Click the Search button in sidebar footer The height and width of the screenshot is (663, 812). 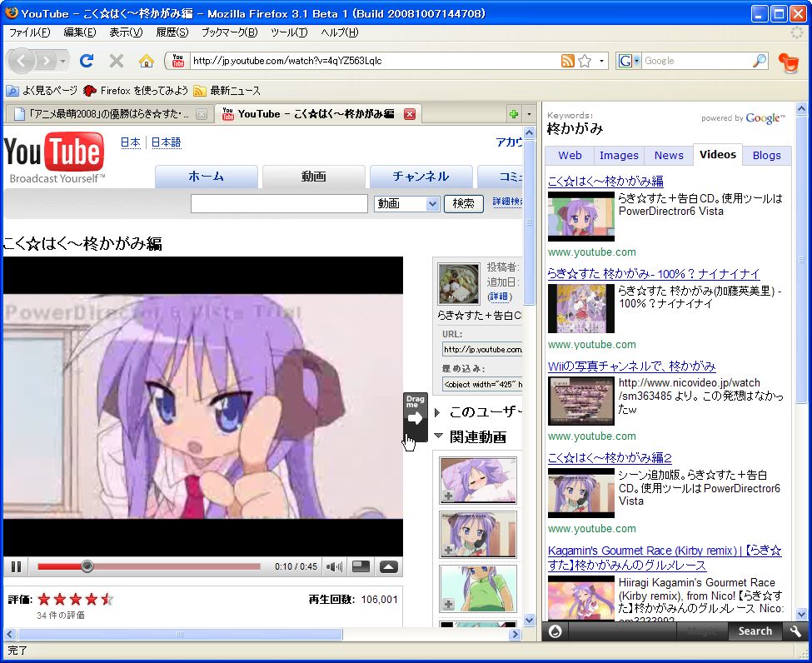click(755, 631)
